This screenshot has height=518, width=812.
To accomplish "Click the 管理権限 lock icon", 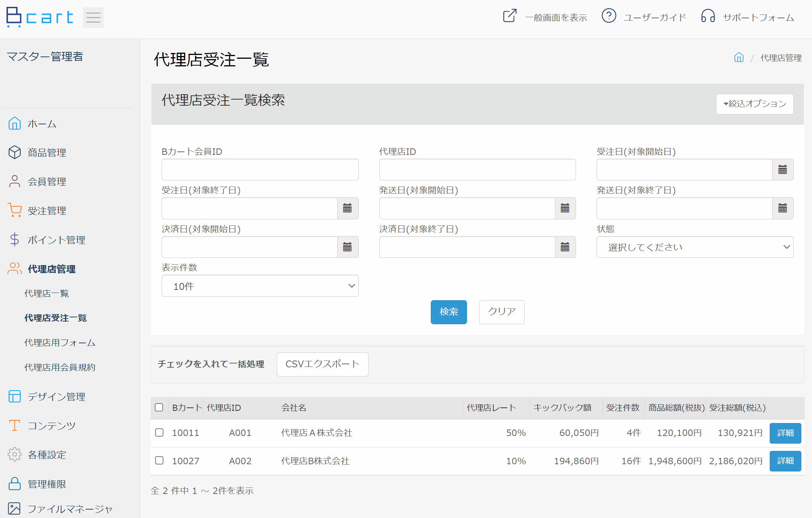I will click(x=14, y=484).
